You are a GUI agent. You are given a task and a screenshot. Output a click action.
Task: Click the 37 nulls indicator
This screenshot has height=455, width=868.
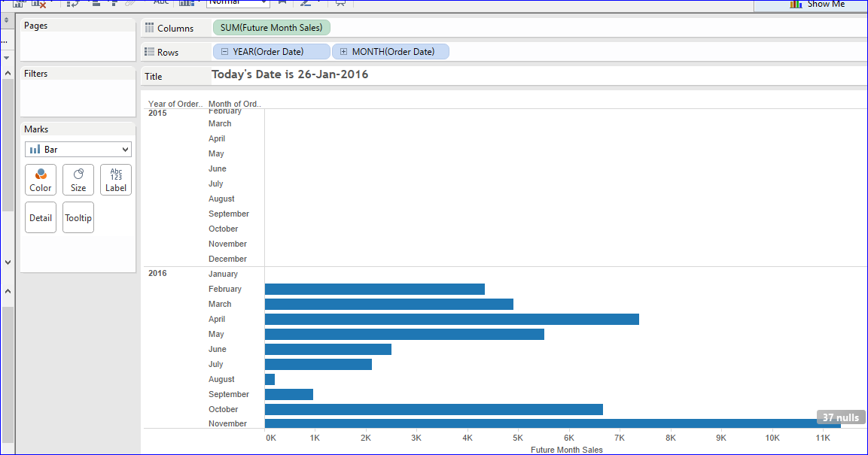[839, 417]
